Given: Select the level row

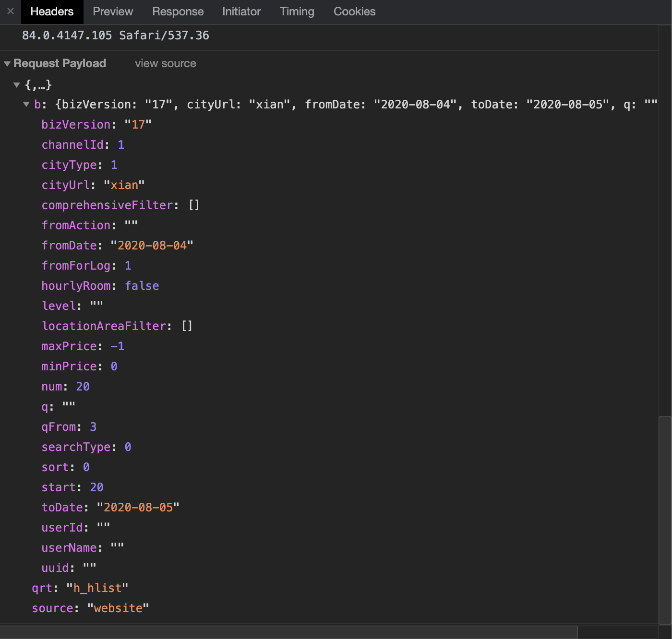Looking at the screenshot, I should (x=72, y=306).
